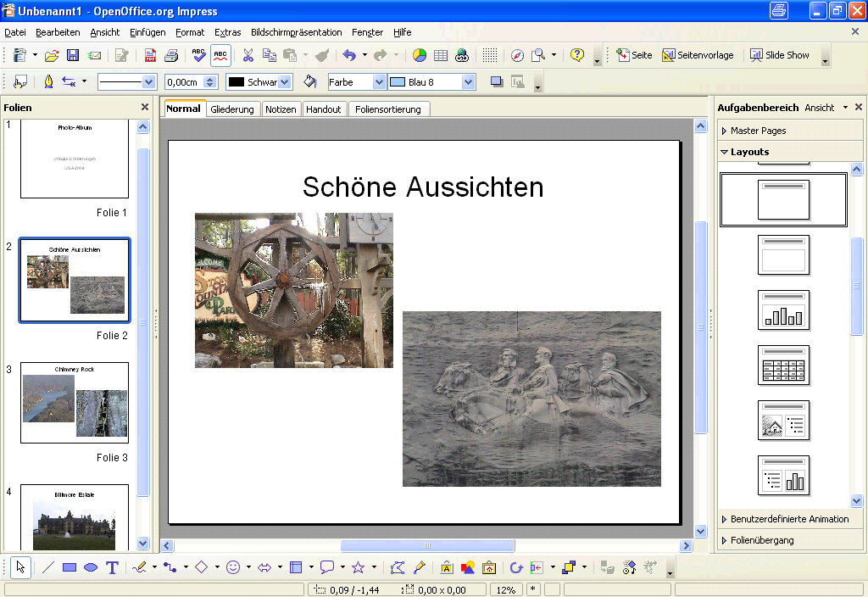The height and width of the screenshot is (597, 868).
Task: Toggle the shadow button in line toolbar
Action: pos(497,82)
